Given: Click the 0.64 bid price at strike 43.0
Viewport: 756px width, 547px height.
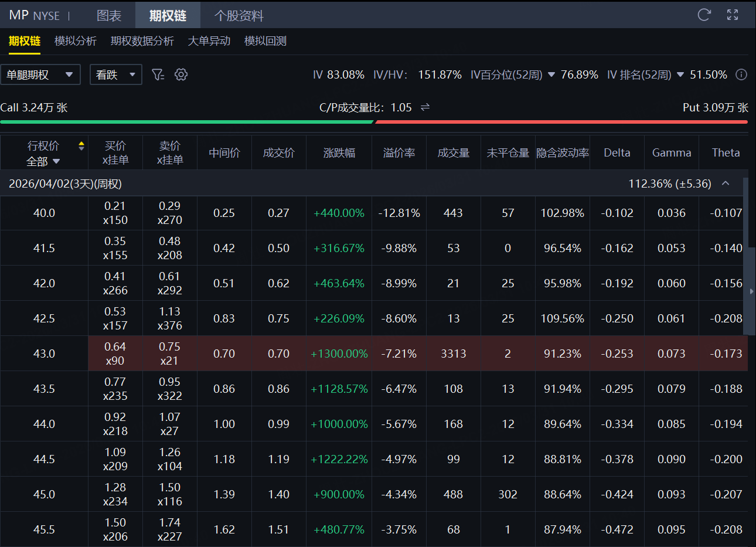Looking at the screenshot, I should click(x=115, y=347).
